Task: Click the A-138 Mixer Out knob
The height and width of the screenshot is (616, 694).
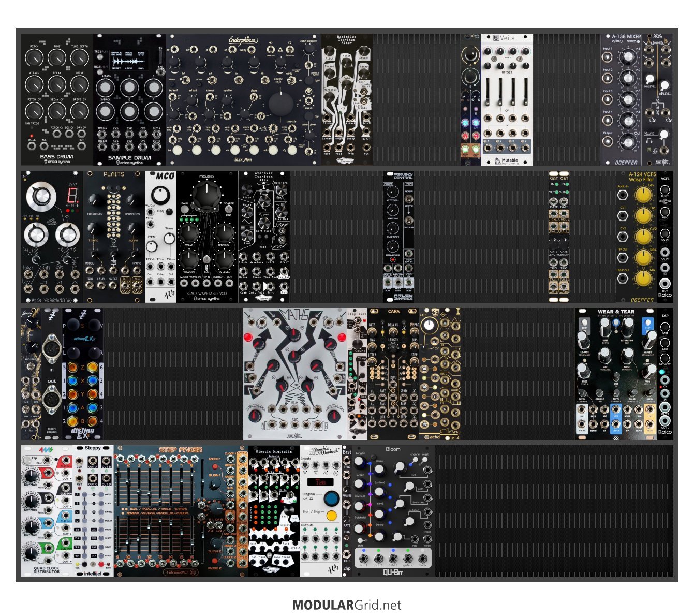Action: [x=627, y=141]
